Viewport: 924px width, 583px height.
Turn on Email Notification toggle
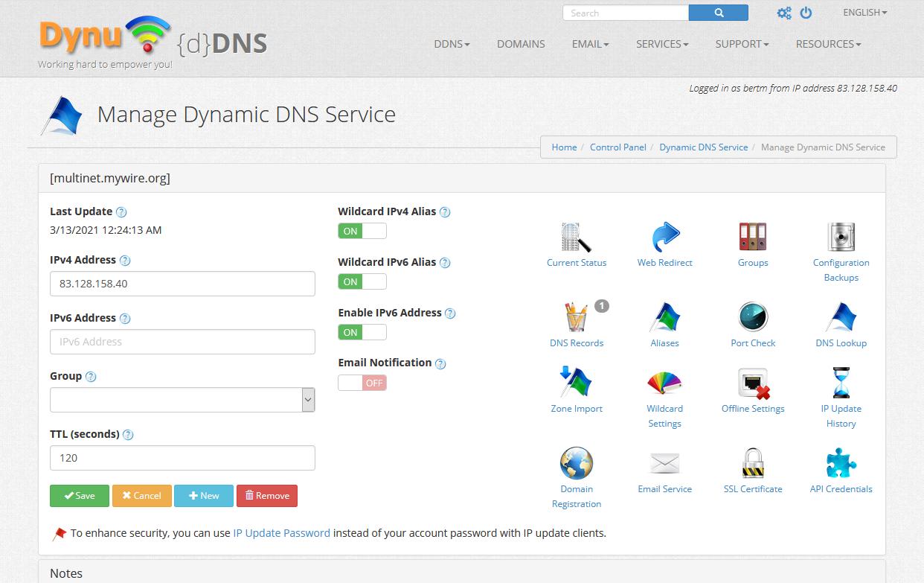pyautogui.click(x=362, y=383)
